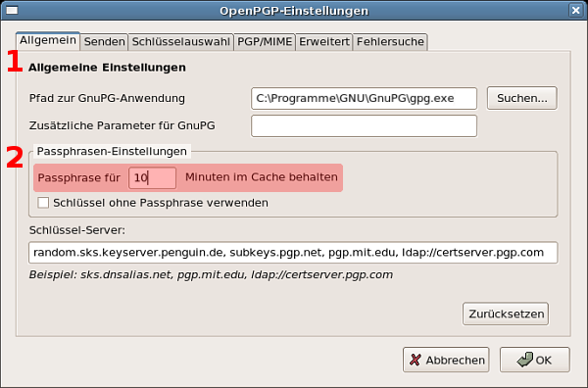This screenshot has height=388, width=588.
Task: Click into the Schlüssel-Server address field
Action: click(x=293, y=253)
